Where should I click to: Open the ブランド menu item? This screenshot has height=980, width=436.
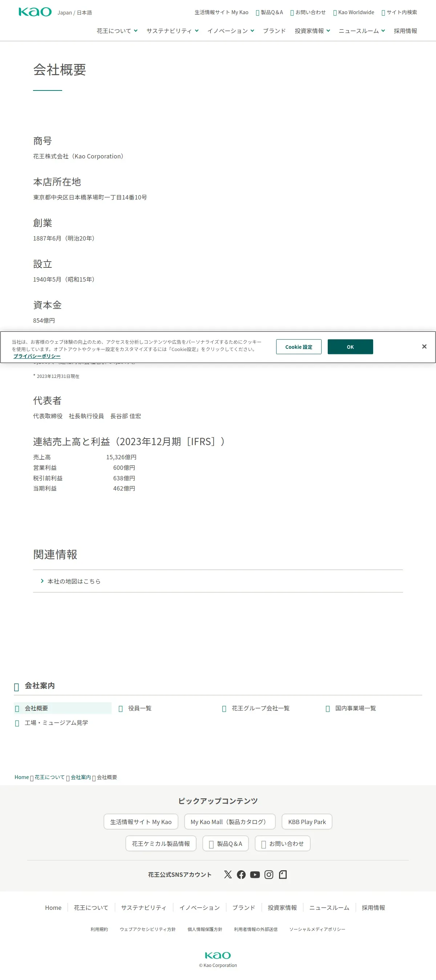274,31
